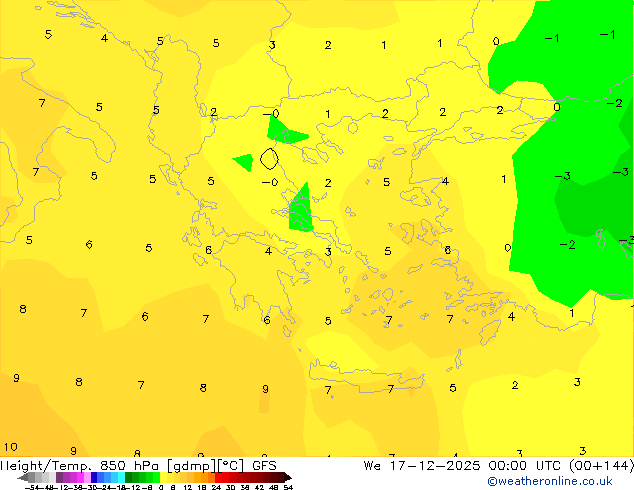Click the 'We 17-12-2025 00:00 UTC' timestamp

[462, 465]
